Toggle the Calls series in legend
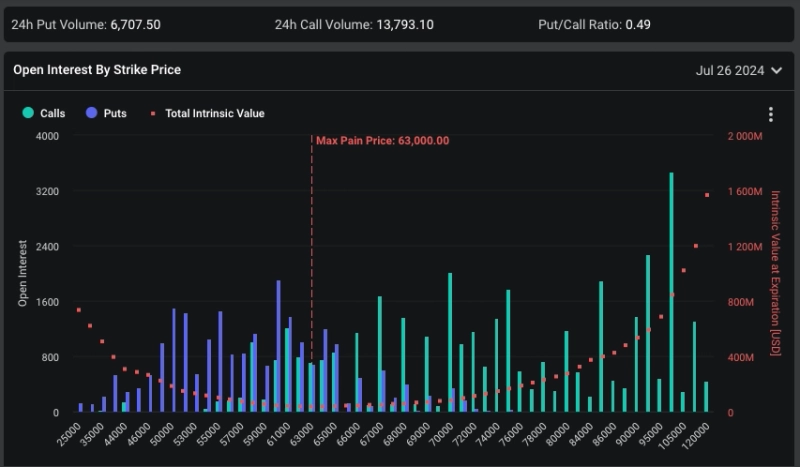The height and width of the screenshot is (467, 800). (x=52, y=113)
